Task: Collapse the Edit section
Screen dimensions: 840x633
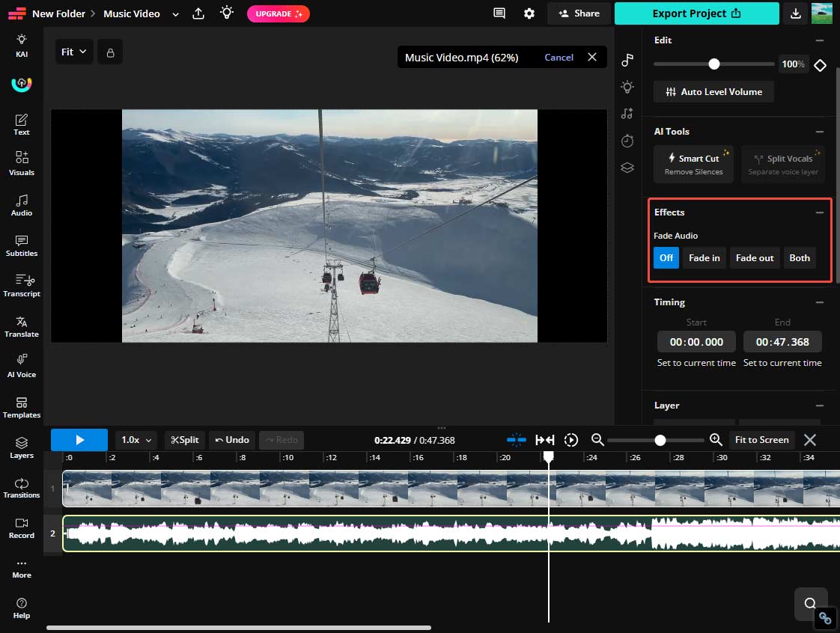Action: [819, 40]
